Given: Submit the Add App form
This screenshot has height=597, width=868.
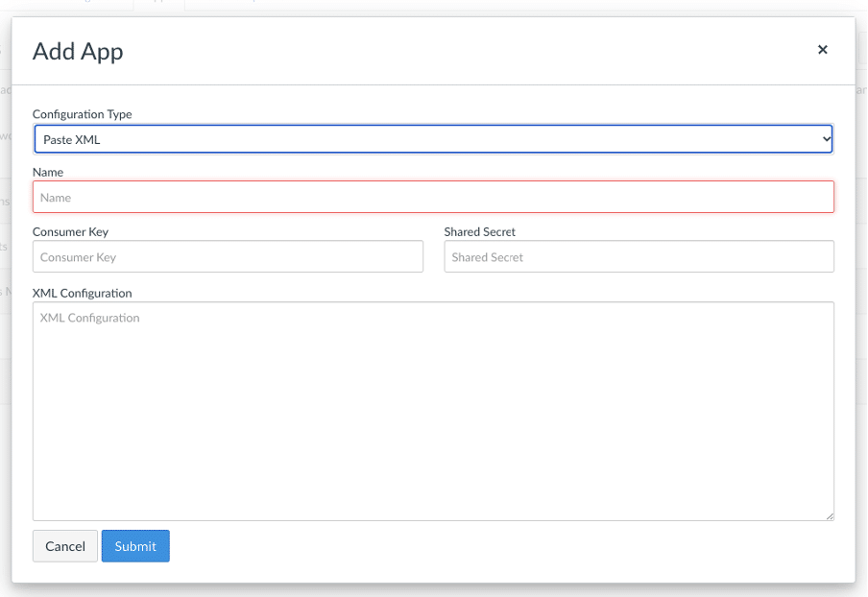Looking at the screenshot, I should pos(135,546).
